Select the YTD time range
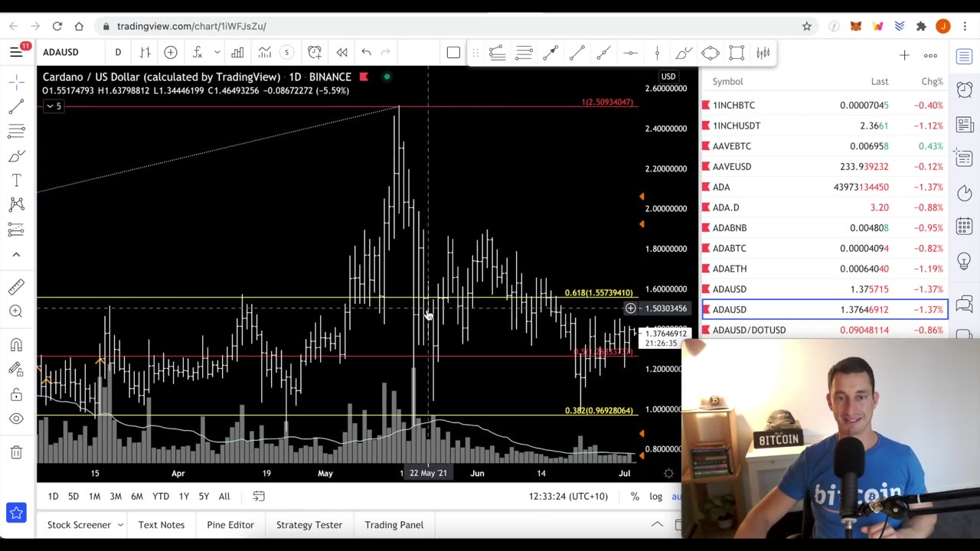The height and width of the screenshot is (551, 980). coord(160,497)
